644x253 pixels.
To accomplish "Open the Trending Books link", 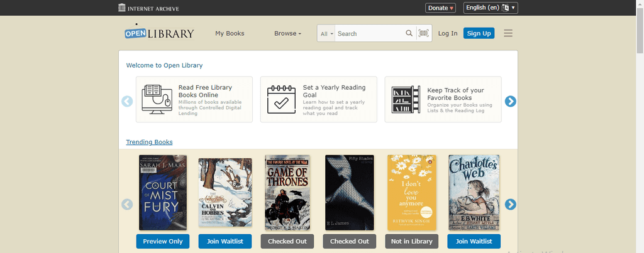I will tap(149, 142).
